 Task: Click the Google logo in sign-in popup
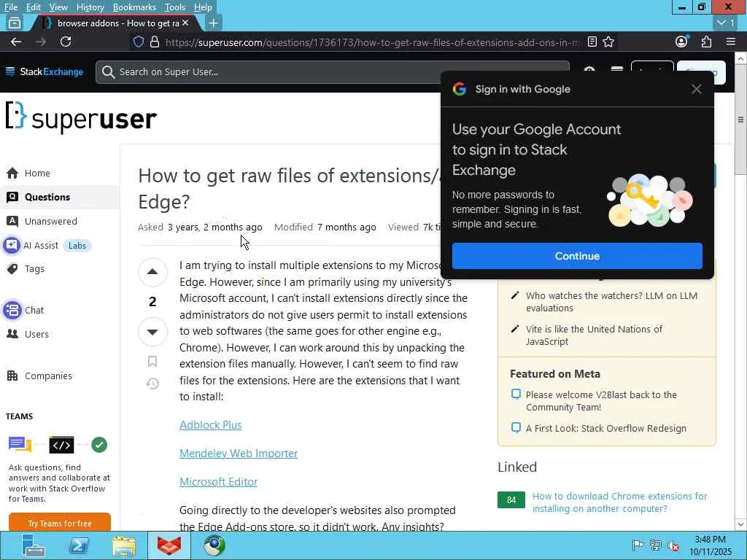coord(460,89)
